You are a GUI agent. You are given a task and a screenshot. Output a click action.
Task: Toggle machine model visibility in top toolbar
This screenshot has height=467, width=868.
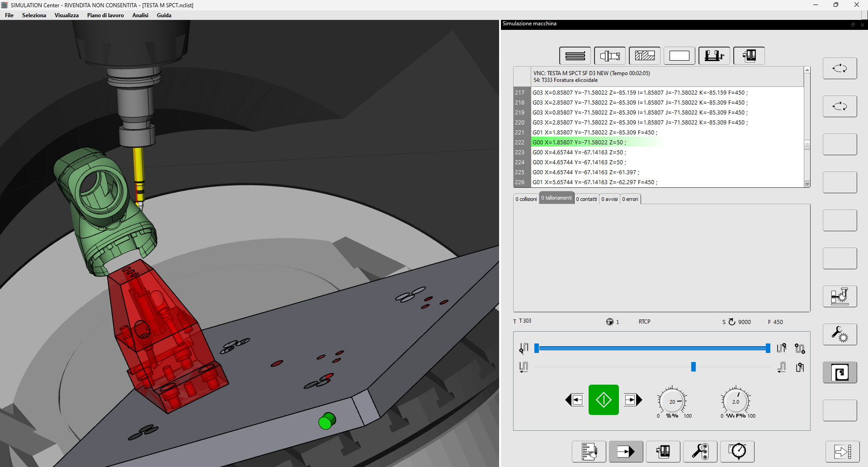coord(749,56)
